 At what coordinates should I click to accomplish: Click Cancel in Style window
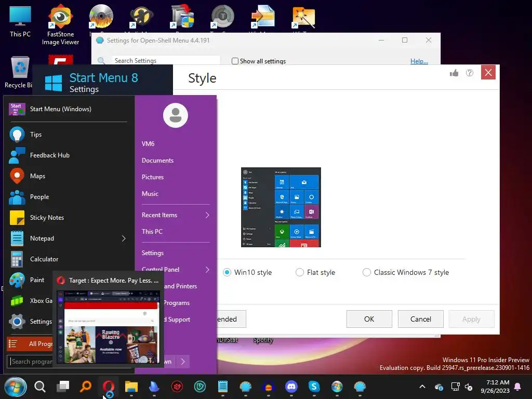(421, 319)
